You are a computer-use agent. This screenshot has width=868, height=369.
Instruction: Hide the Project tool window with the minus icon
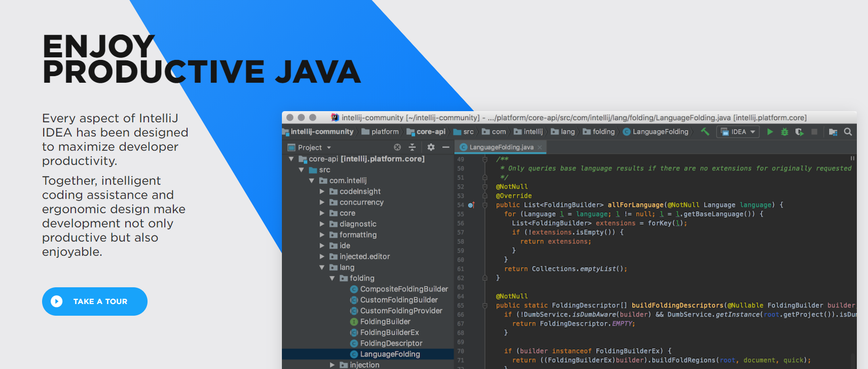click(x=446, y=147)
